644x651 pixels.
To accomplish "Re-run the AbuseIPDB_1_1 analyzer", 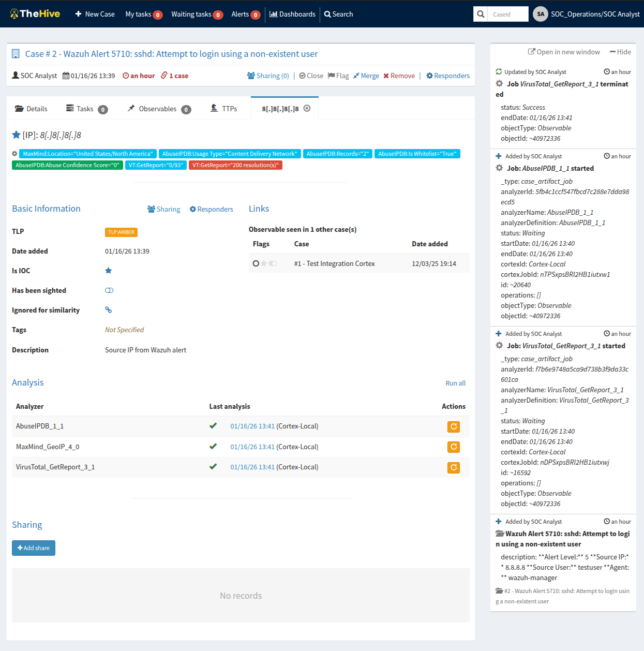I will 454,426.
